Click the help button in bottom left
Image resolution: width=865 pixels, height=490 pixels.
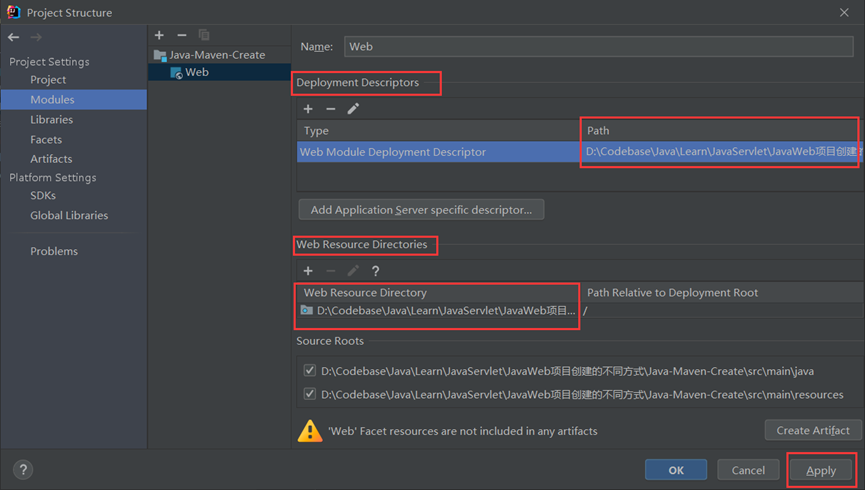point(24,469)
